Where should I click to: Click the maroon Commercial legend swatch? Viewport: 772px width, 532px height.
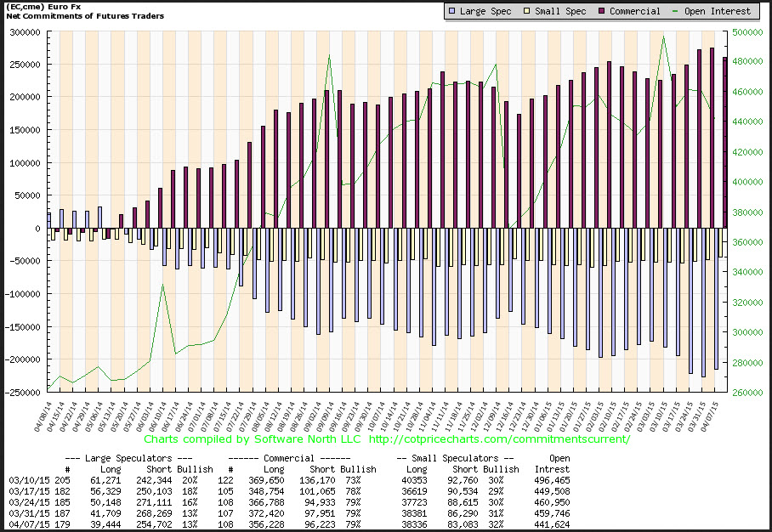click(601, 12)
